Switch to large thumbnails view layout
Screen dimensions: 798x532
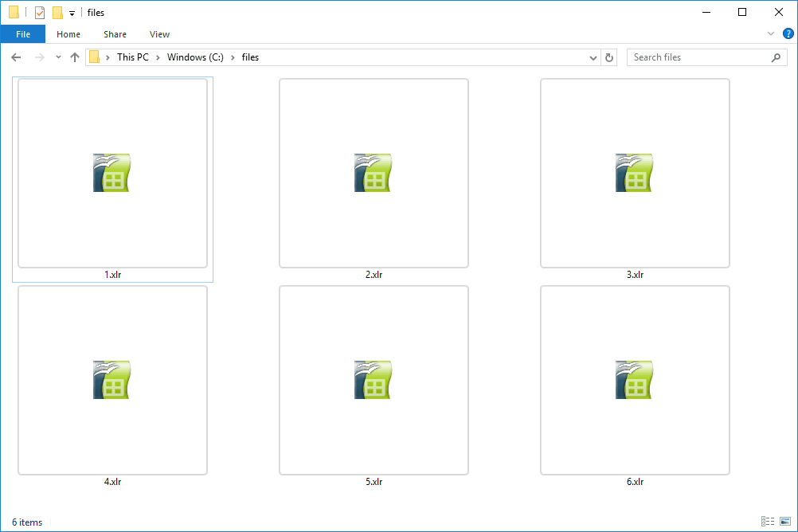[x=785, y=522]
